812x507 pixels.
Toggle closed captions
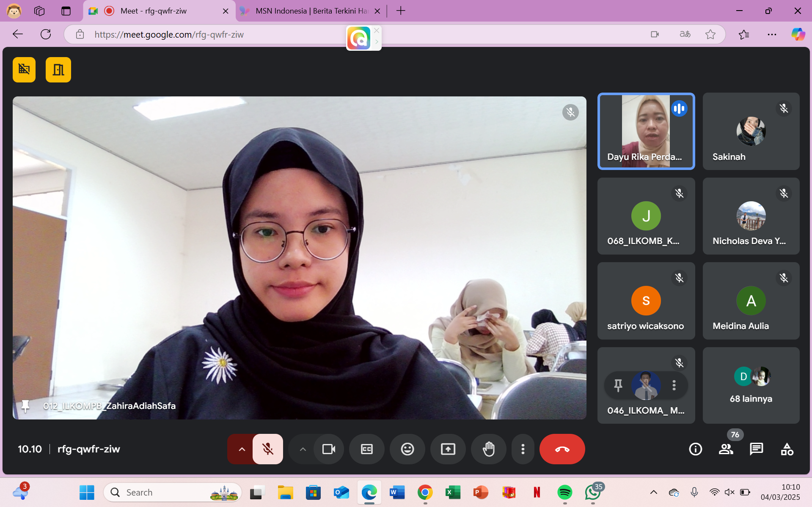366,449
